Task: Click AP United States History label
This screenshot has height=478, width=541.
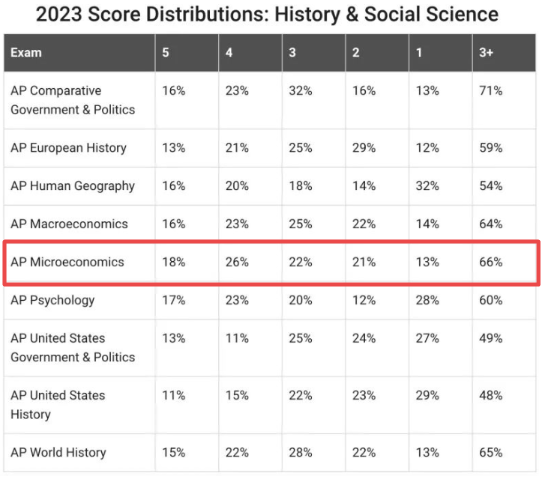Action: click(58, 405)
